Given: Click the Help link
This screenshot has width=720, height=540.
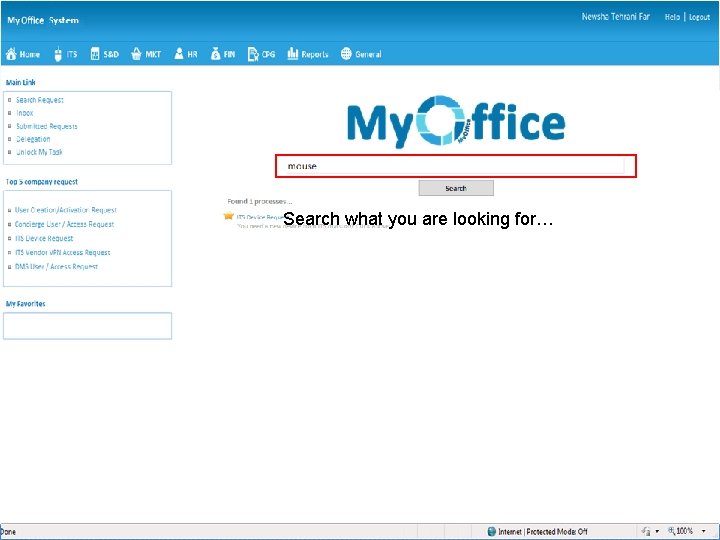Looking at the screenshot, I should [672, 17].
